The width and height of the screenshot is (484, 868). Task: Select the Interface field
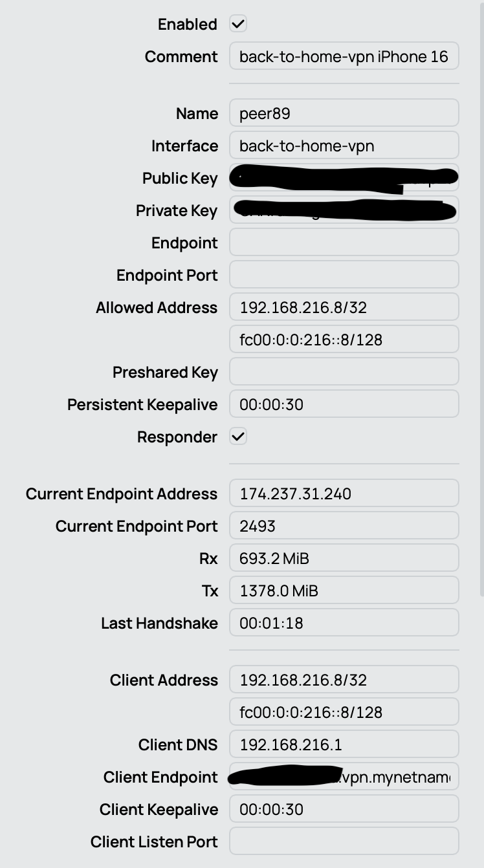point(344,146)
